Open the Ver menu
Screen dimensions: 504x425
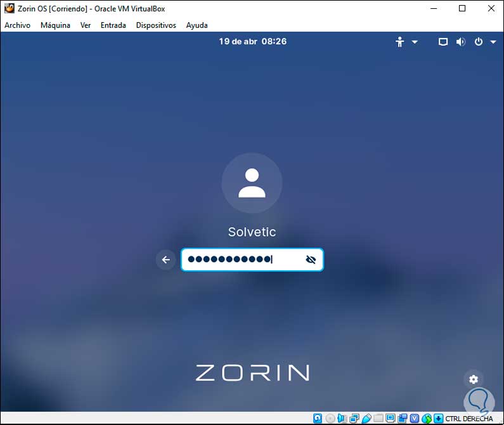(x=86, y=25)
